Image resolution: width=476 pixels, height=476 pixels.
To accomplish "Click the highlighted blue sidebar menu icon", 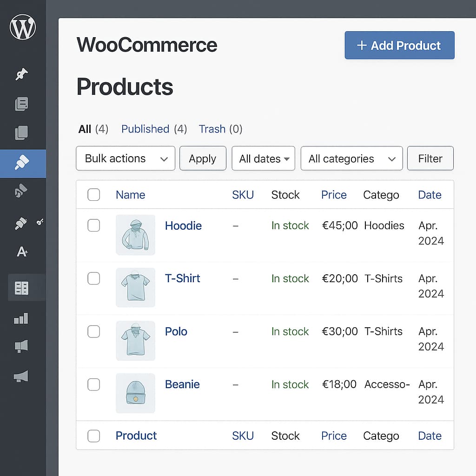I will pos(22,164).
